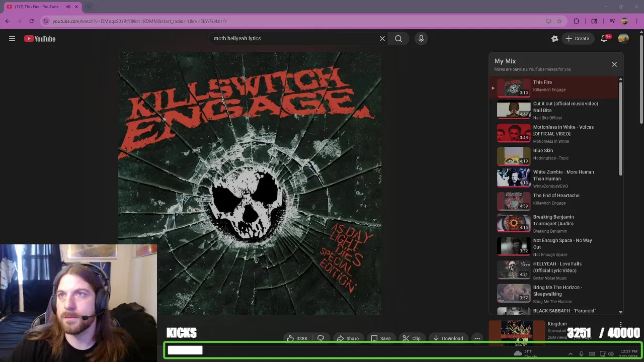
Task: Open more actions ellipsis beside Download
Action: click(477, 338)
